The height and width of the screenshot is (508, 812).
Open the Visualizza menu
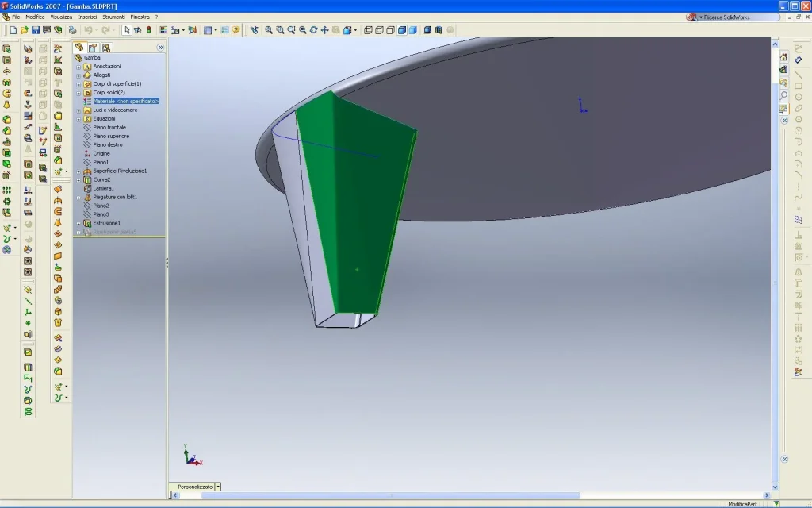tap(61, 17)
